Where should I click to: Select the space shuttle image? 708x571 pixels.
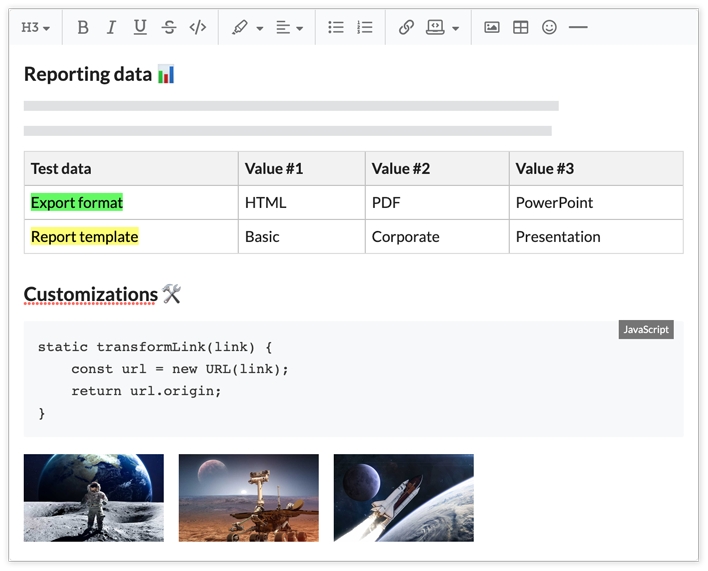(x=404, y=498)
